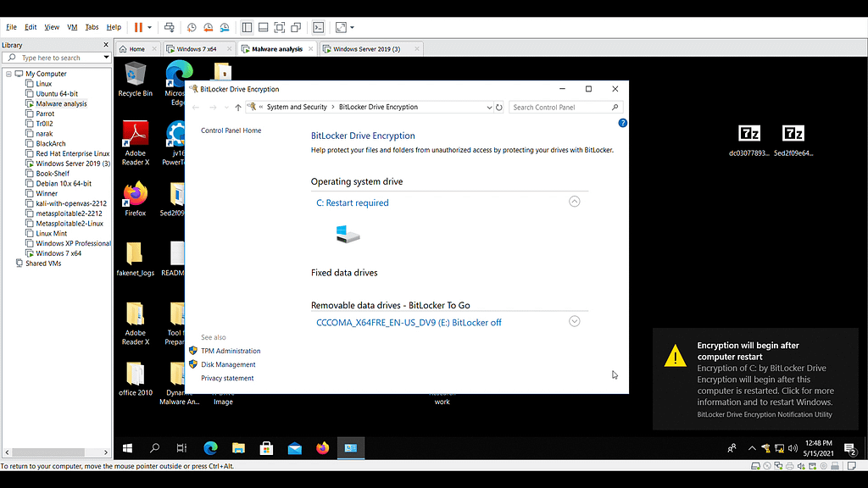Open File Explorer from guest taskbar
This screenshot has width=868, height=488.
click(x=238, y=448)
